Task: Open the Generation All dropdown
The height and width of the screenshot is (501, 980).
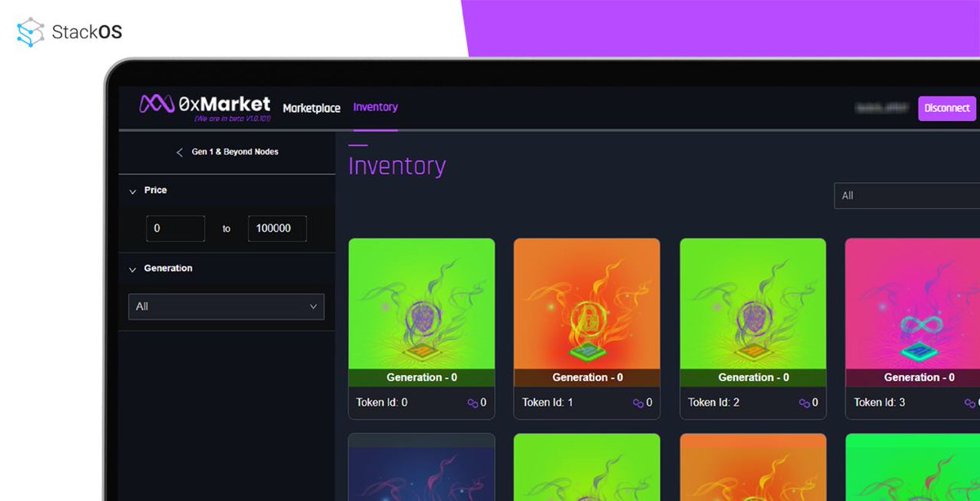Action: [x=225, y=306]
